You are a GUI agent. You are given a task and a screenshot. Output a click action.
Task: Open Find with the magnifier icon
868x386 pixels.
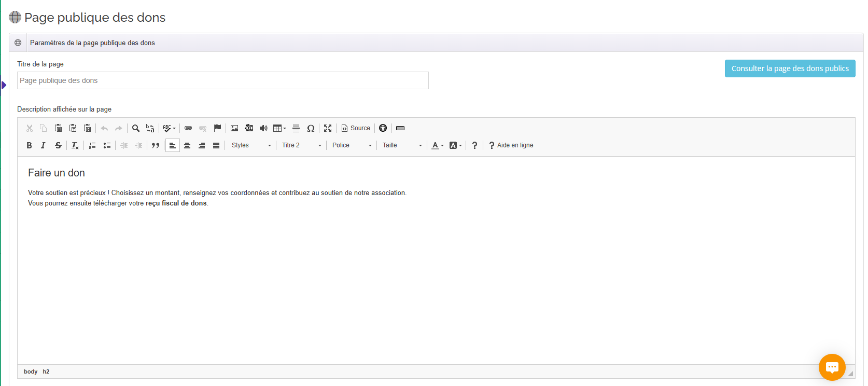[136, 128]
